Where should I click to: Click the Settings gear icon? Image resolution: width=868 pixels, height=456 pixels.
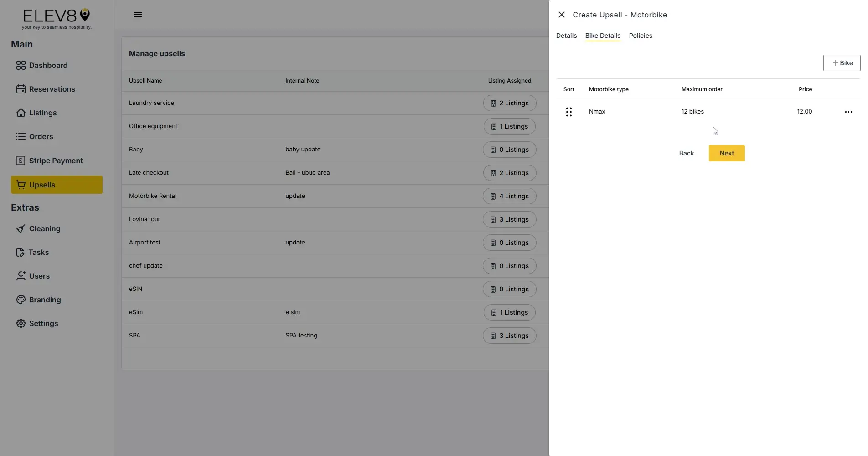click(x=21, y=323)
